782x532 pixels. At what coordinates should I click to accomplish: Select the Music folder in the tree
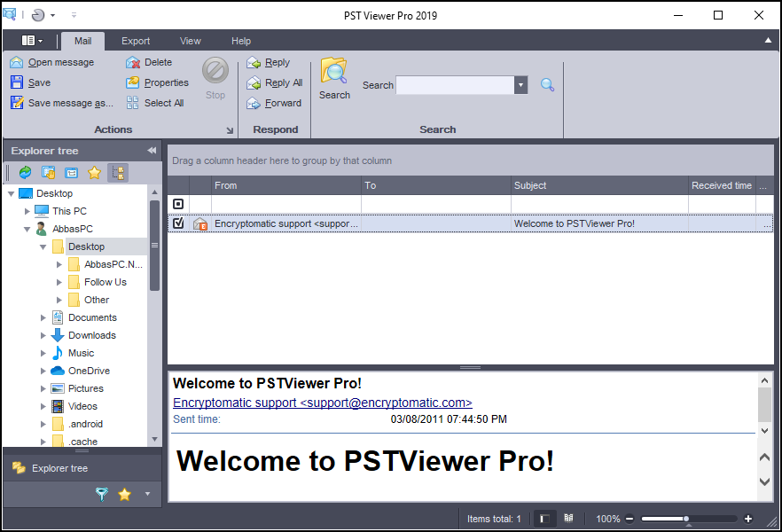81,353
